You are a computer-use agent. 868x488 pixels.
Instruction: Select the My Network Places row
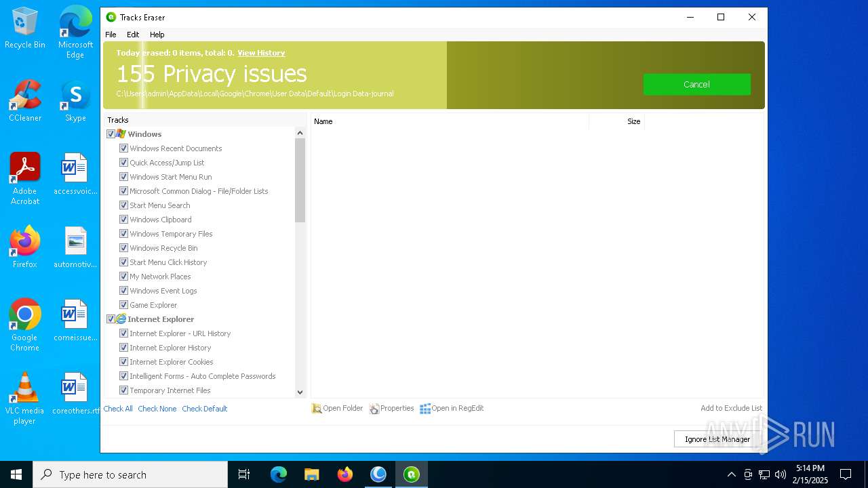tap(160, 277)
